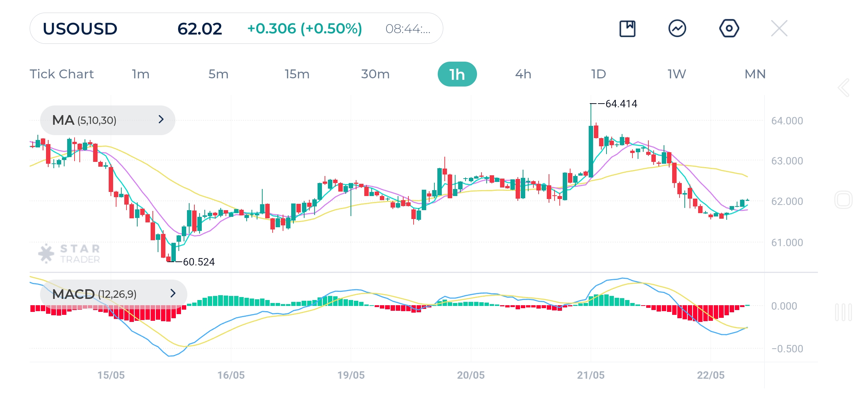Switch to the 4h timeframe
Image resolution: width=868 pixels, height=401 pixels.
pyautogui.click(x=523, y=74)
